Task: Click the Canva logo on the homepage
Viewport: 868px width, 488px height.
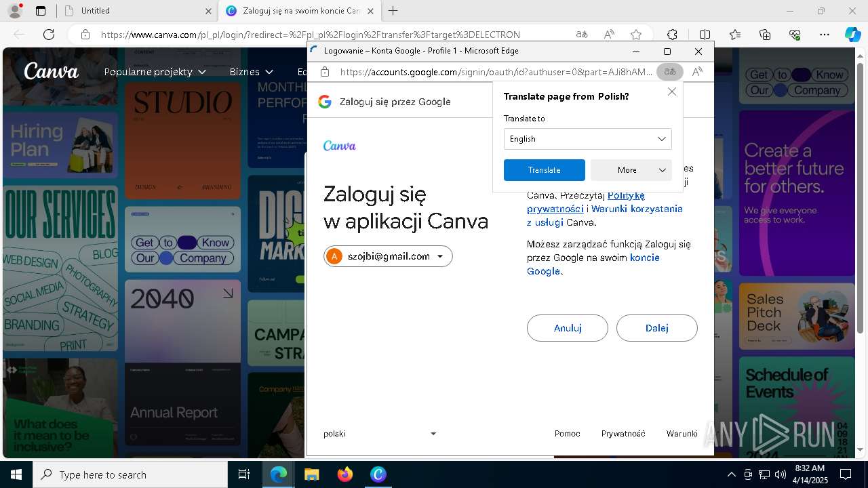Action: pyautogui.click(x=51, y=71)
